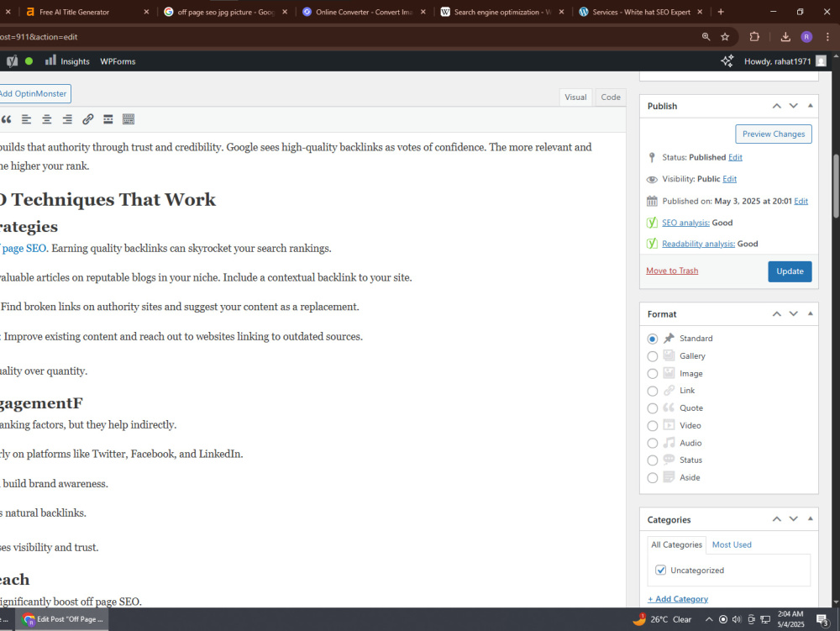Open Windows notification center icon
Screen dimensions: 840x631
pyautogui.click(x=822, y=620)
